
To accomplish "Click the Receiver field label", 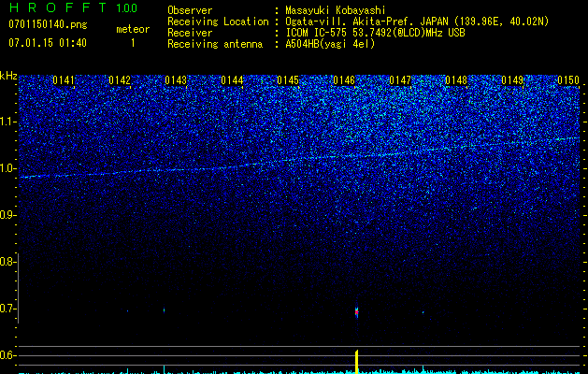I will tap(190, 33).
